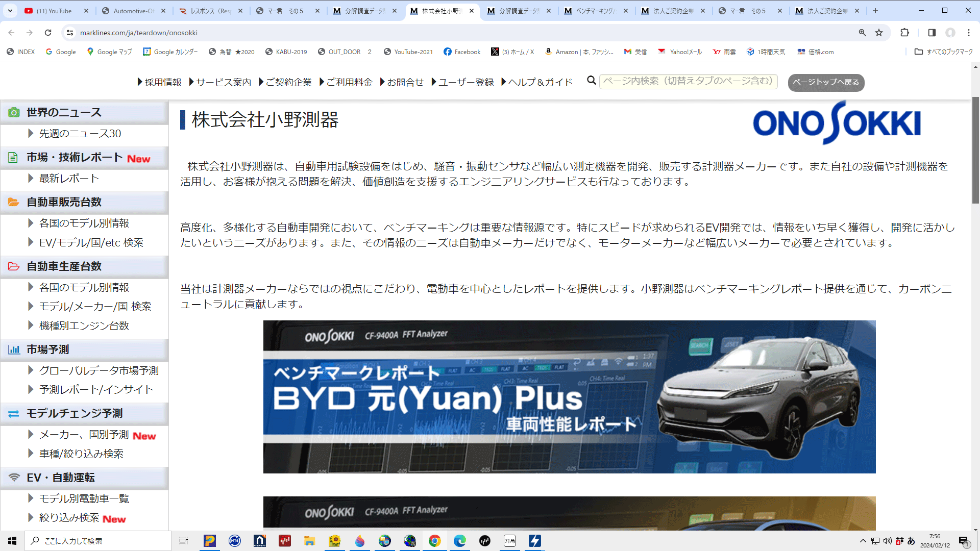
Task: Open ご契約企業 in the top menu
Action: (285, 82)
